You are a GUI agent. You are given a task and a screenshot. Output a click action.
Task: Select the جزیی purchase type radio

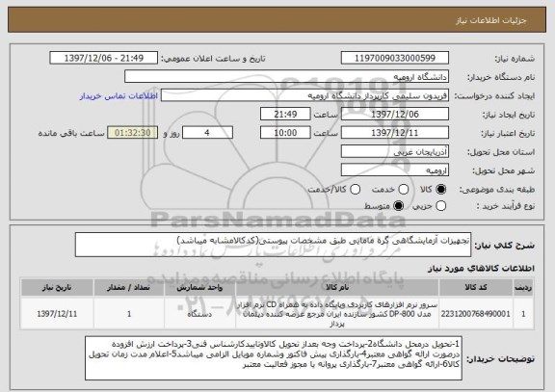coord(440,206)
